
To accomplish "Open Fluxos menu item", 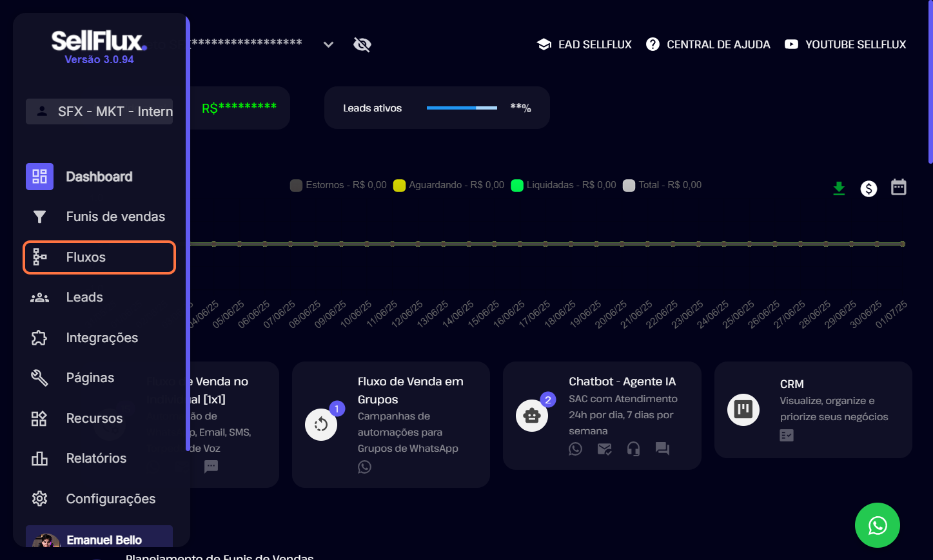I will click(x=99, y=257).
